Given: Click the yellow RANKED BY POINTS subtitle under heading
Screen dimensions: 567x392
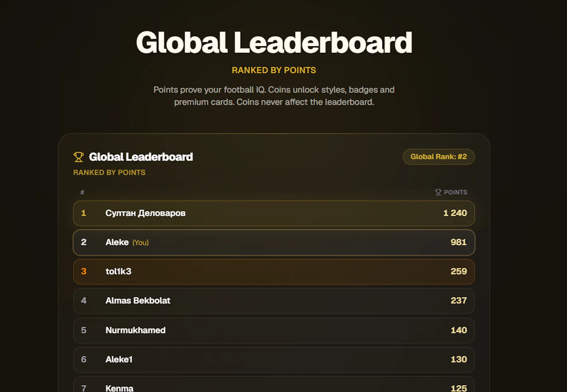Looking at the screenshot, I should coord(274,70).
